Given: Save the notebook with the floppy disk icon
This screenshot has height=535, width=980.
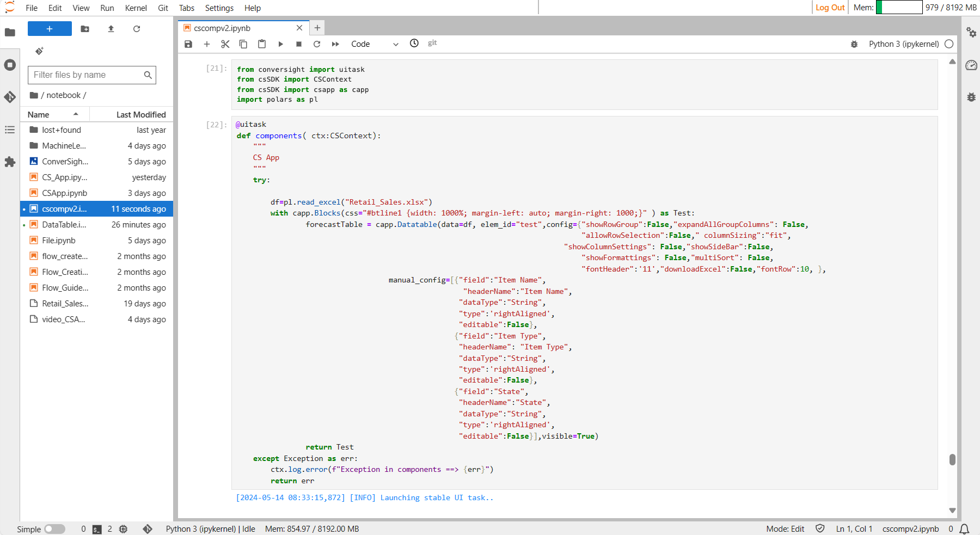Looking at the screenshot, I should pyautogui.click(x=188, y=44).
